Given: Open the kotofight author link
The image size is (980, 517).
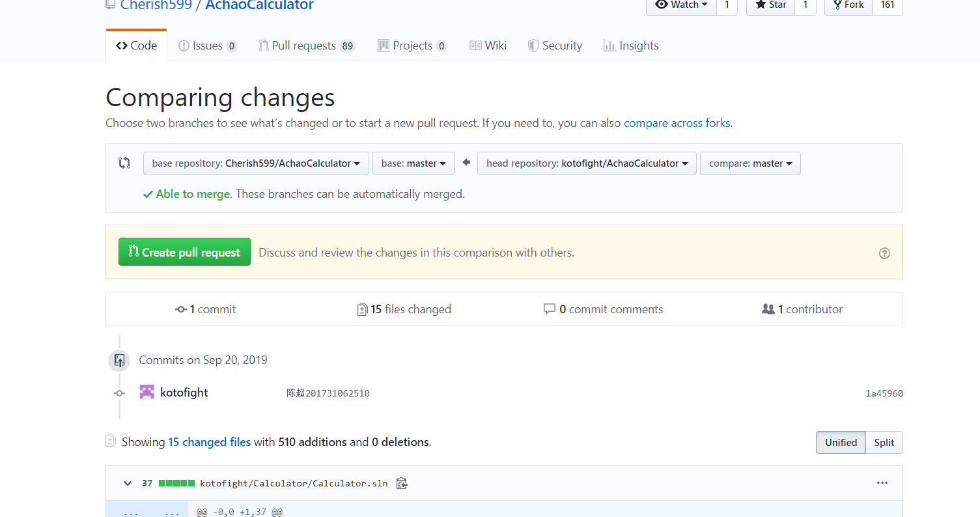Looking at the screenshot, I should click(184, 393).
